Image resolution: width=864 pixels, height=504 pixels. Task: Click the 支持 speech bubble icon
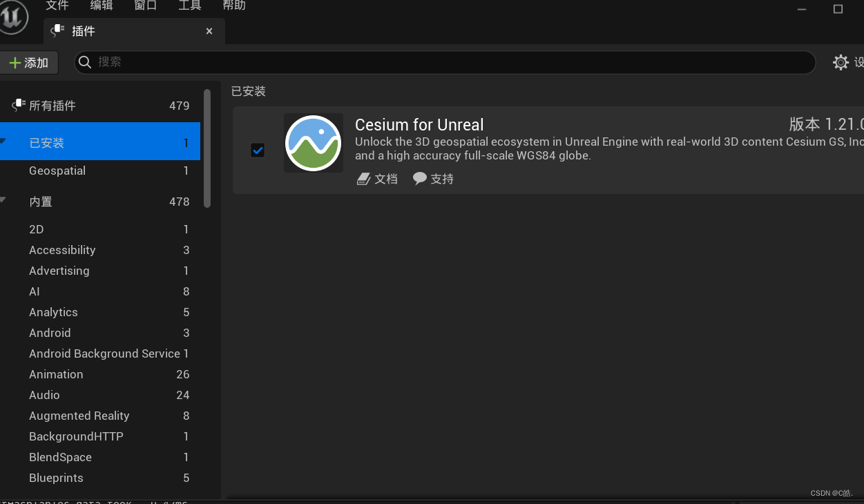[420, 178]
